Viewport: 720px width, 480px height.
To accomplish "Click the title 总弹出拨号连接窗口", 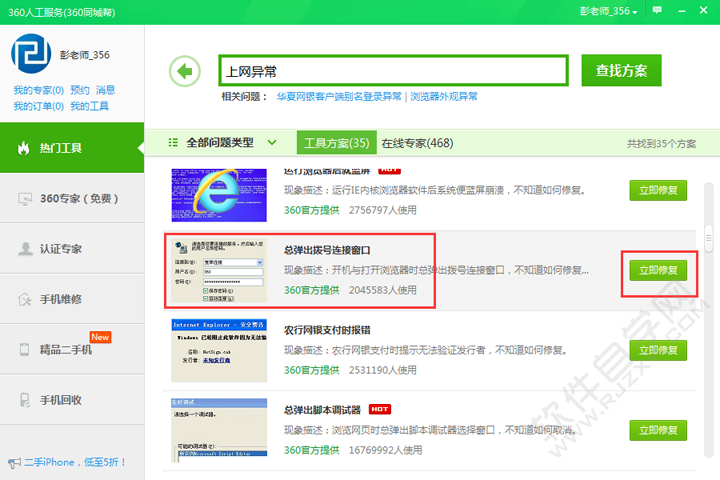I will click(327, 250).
